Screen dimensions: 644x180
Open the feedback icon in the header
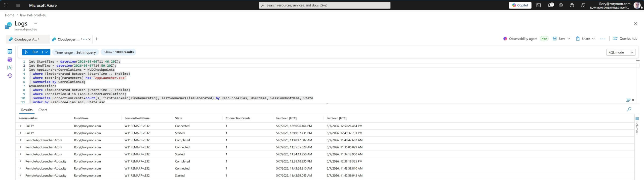[583, 5]
